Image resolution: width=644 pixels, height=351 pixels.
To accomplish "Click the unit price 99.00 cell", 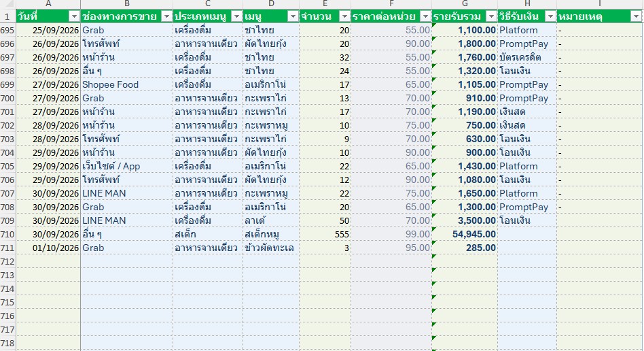I will [x=391, y=234].
